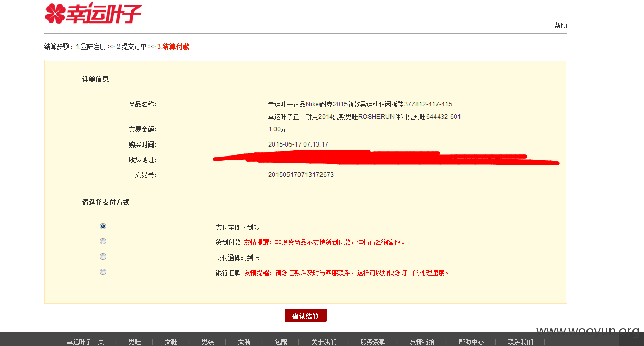Click product name ending 644432-601
This screenshot has height=346, width=644.
364,117
